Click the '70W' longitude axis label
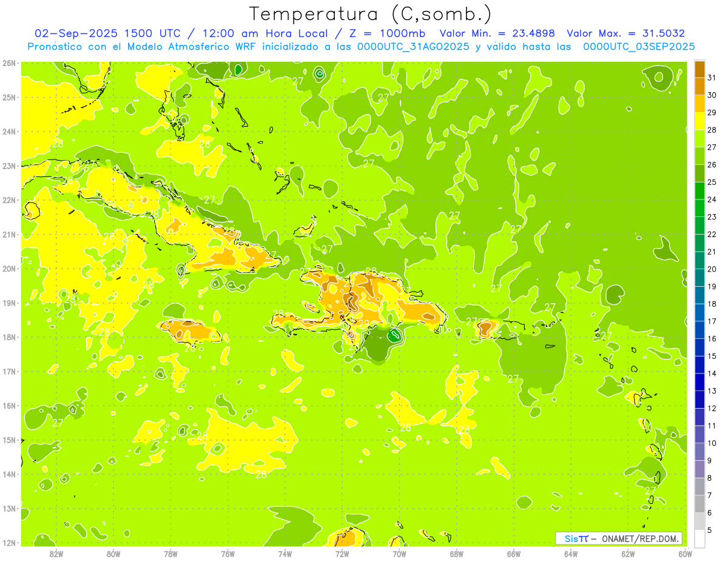 (399, 554)
